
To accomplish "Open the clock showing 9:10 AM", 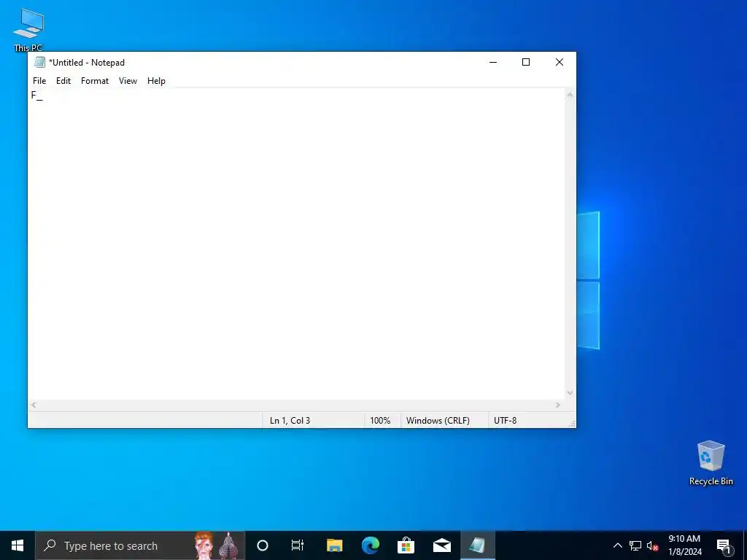I will (x=684, y=545).
